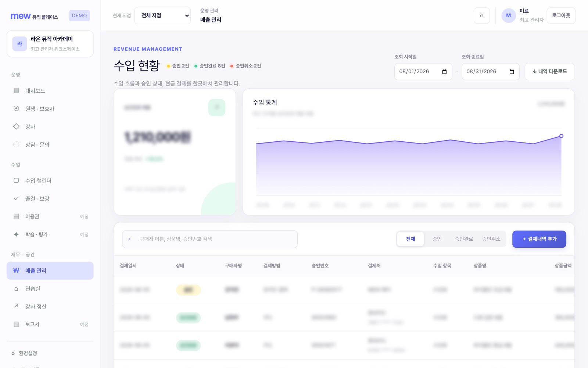Click the + 결제내역 추가 button

pos(539,239)
